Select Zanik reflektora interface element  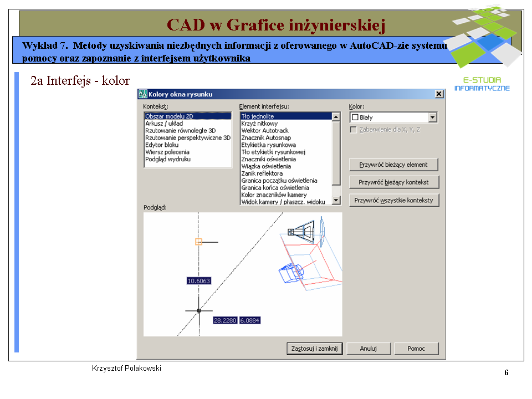[286, 173]
